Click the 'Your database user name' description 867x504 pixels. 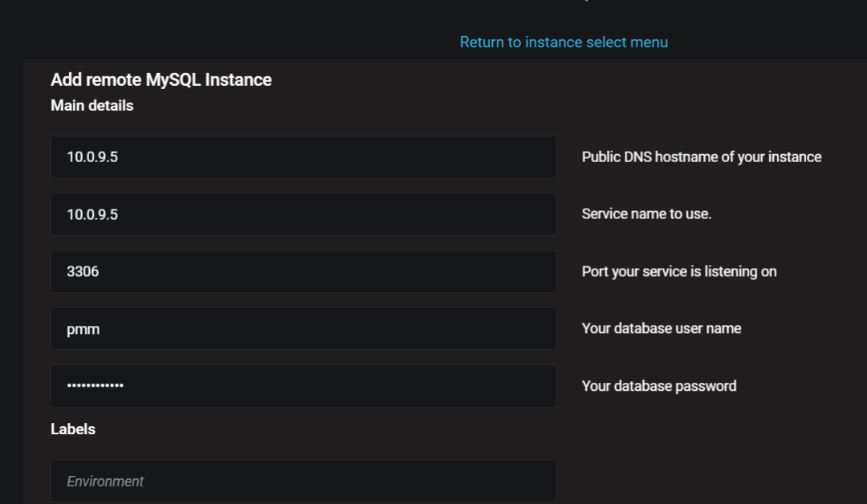coord(661,328)
